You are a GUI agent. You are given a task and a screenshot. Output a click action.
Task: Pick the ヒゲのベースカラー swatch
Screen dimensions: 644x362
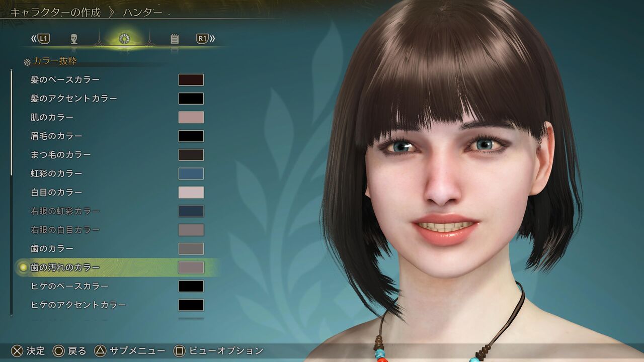coord(191,286)
